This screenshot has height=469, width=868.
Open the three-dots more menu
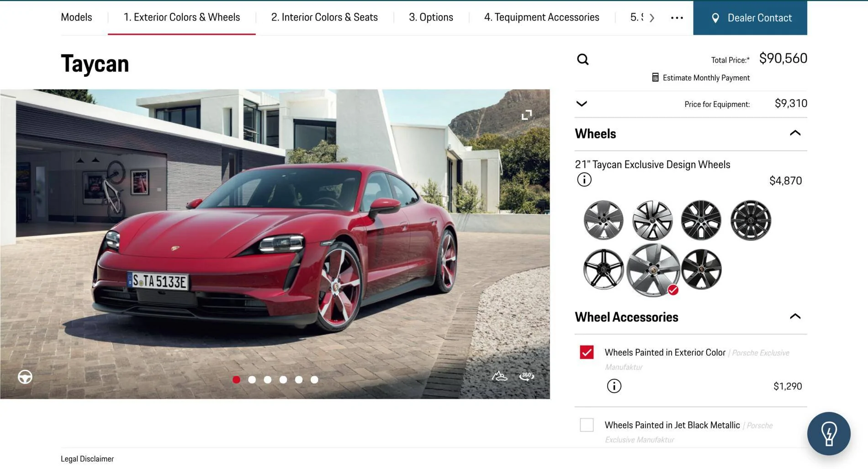point(677,18)
